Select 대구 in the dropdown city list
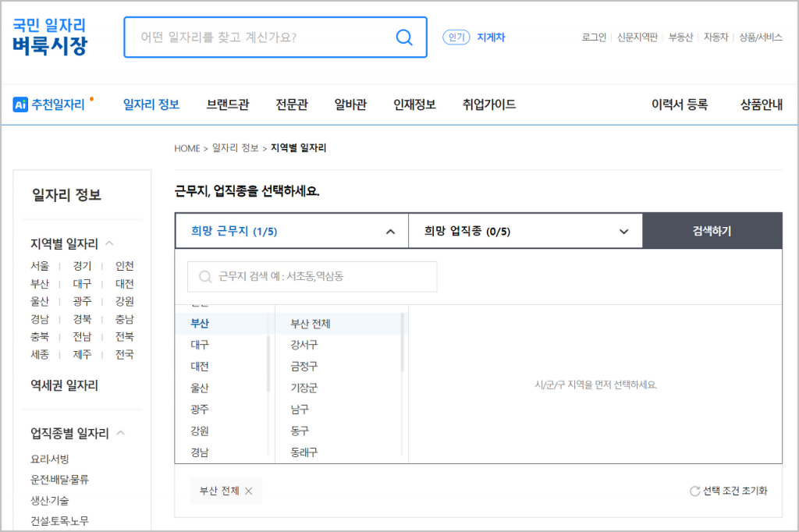799x532 pixels. (200, 345)
